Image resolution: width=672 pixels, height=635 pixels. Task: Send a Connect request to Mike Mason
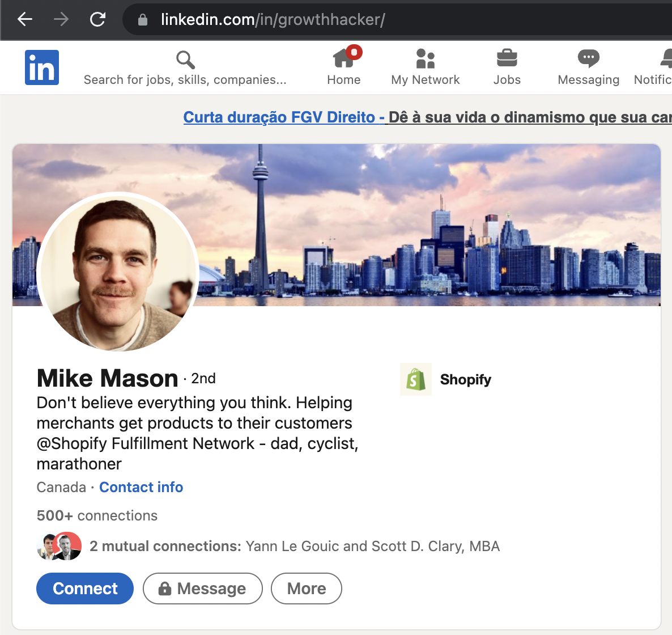click(x=84, y=589)
